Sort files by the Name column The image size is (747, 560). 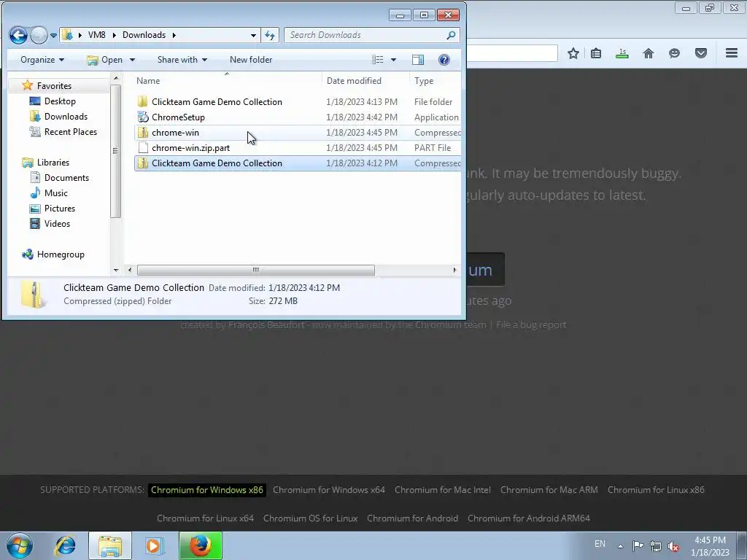[x=148, y=80]
